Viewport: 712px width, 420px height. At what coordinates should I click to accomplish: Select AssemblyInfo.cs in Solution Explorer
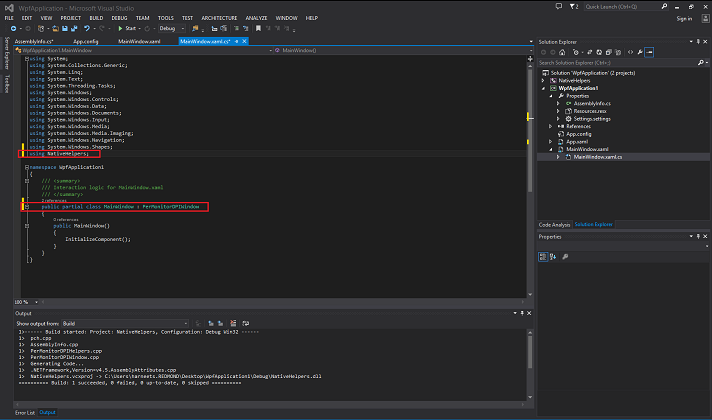[x=592, y=104]
